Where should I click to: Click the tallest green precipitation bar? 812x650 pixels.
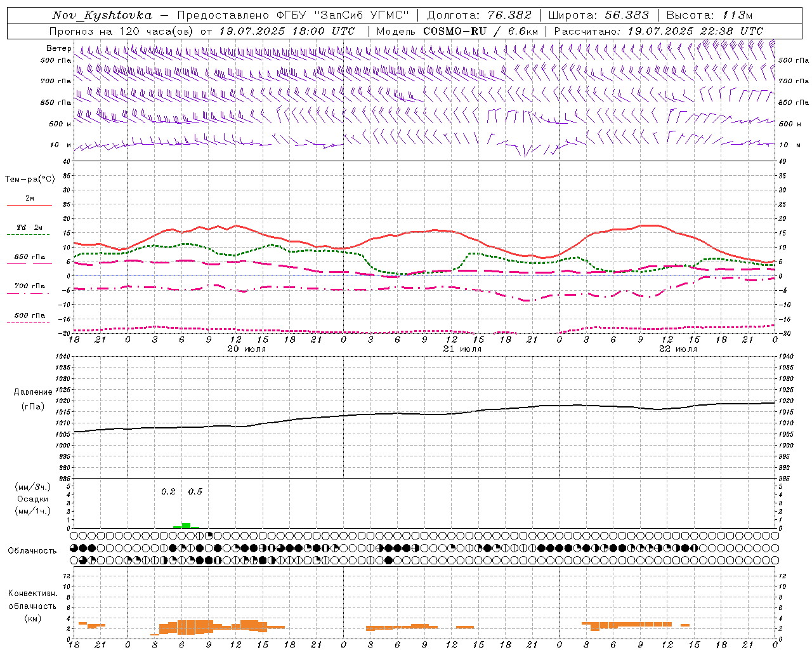(x=186, y=526)
